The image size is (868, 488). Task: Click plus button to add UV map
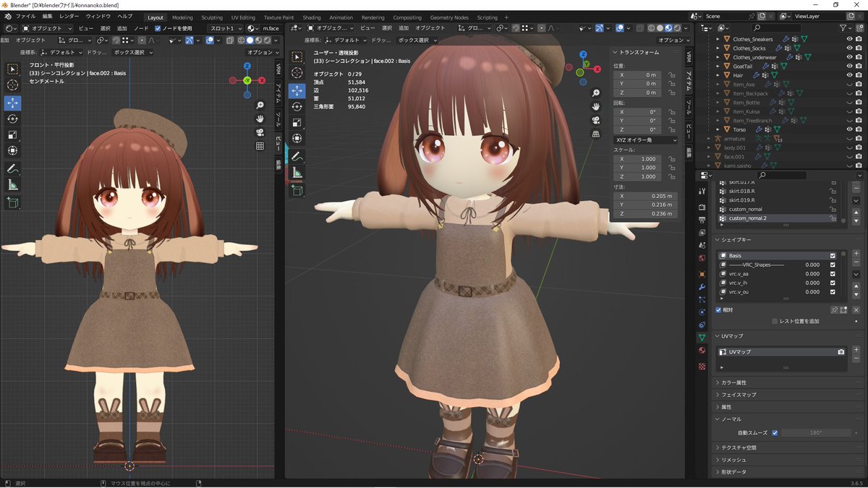point(856,351)
